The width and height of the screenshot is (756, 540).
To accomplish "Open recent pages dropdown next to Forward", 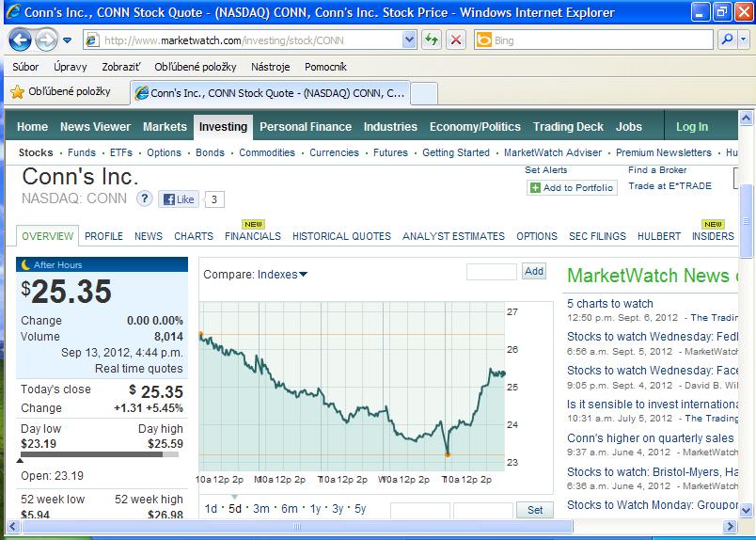I will pos(68,40).
